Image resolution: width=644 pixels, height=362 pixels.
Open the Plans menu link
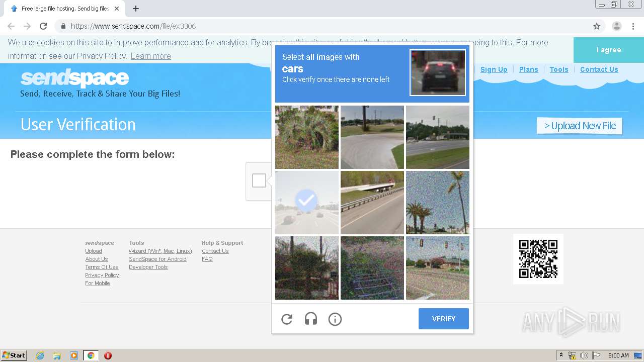tap(529, 69)
